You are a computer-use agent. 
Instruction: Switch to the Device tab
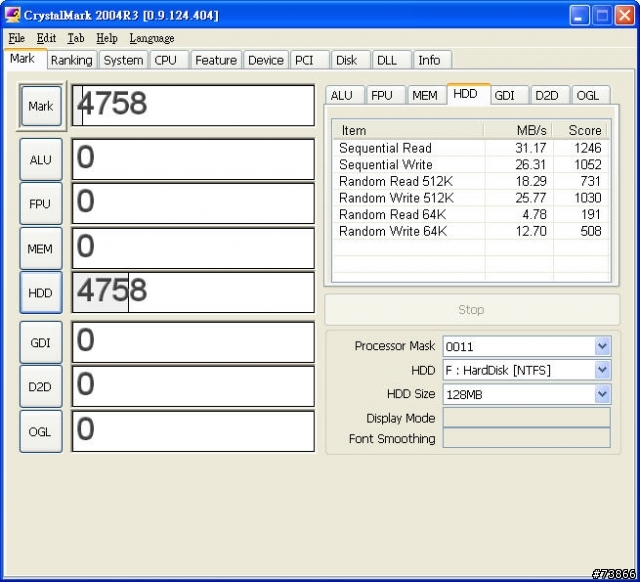coord(266,60)
